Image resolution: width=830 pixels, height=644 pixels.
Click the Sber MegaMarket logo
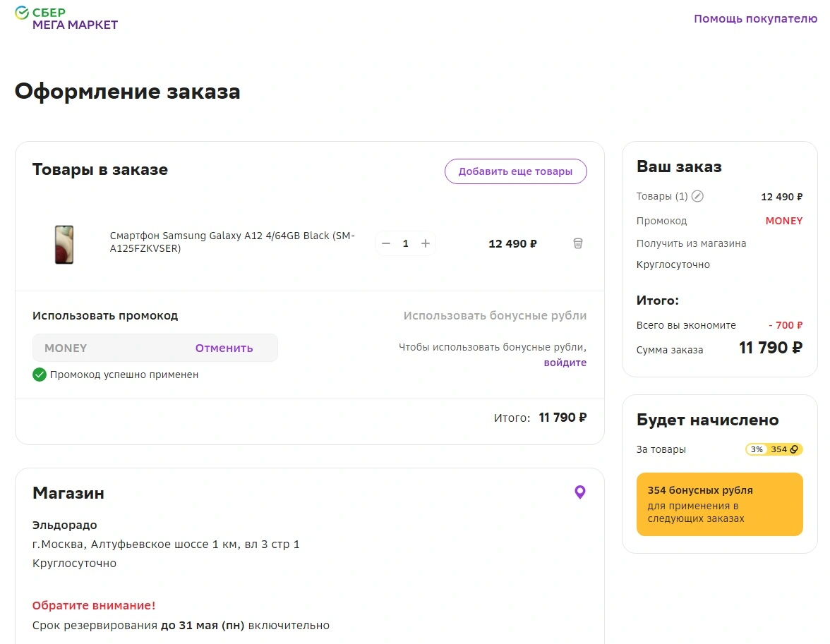click(66, 18)
